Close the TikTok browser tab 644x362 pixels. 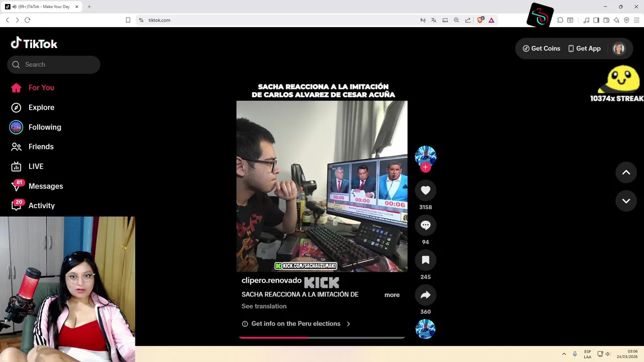(x=76, y=7)
